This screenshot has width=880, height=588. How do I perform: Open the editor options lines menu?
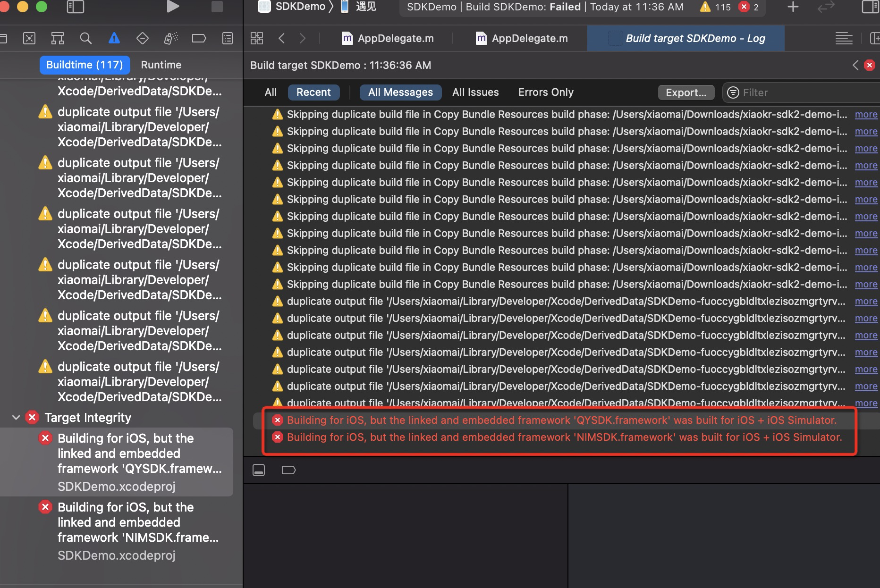(844, 38)
